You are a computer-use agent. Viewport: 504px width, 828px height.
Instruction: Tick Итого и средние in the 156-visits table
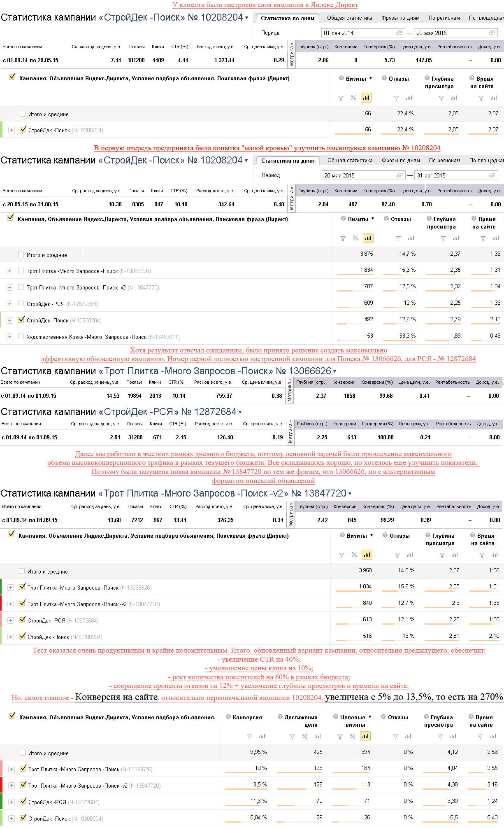pyautogui.click(x=23, y=114)
